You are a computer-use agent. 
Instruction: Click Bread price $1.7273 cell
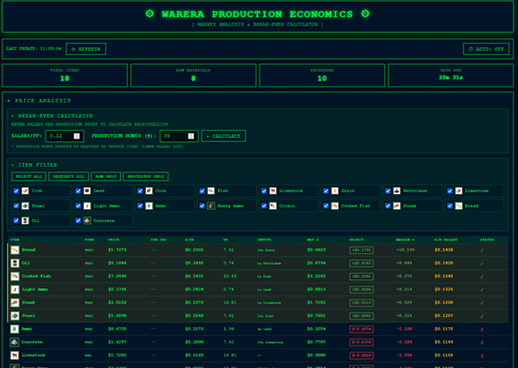click(117, 250)
